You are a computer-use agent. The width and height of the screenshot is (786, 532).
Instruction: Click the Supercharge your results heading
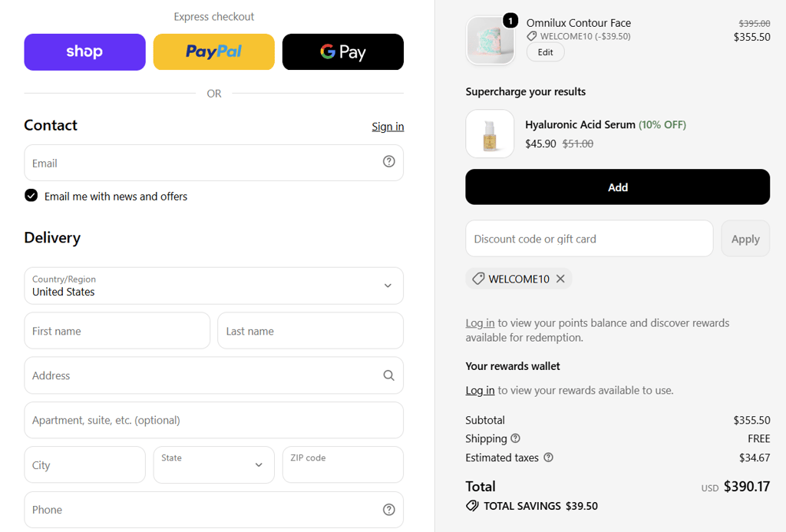pos(525,92)
